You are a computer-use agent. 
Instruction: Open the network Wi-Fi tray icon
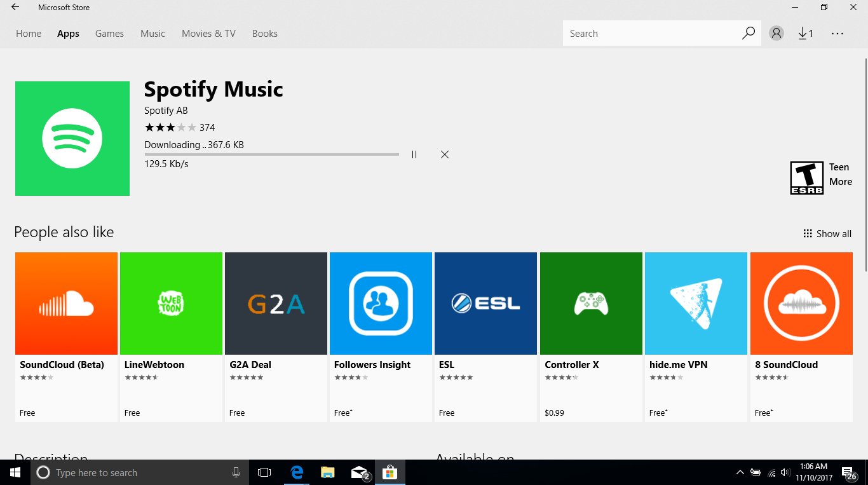pos(771,472)
